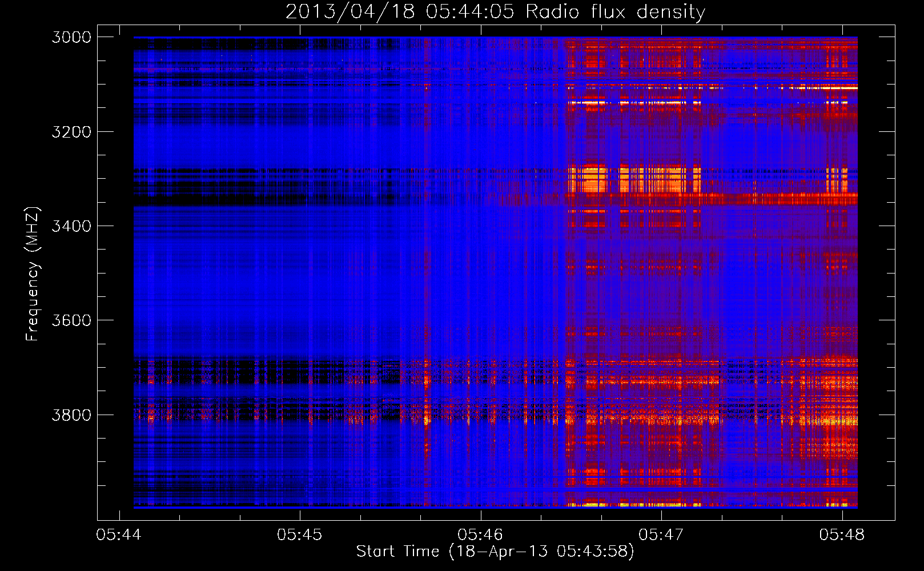Viewport: 924px width, 571px height.
Task: Click the 3400 frequency tick label
Action: coord(71,226)
